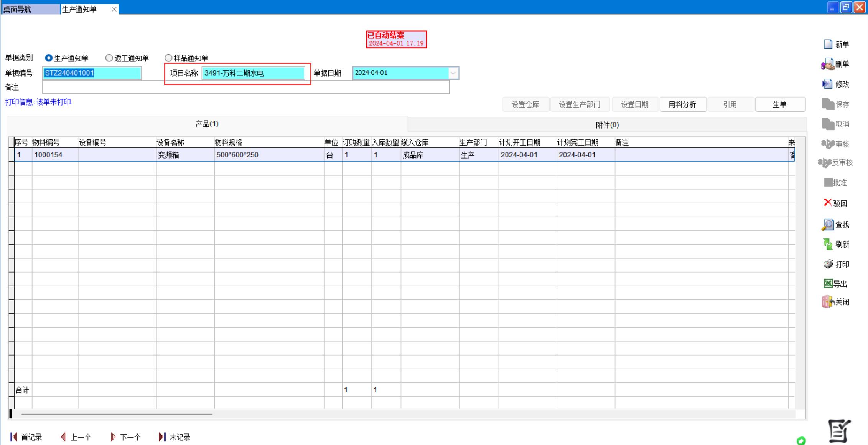Image resolution: width=868 pixels, height=445 pixels.
Task: Click the 驳回 red X reject icon
Action: click(x=828, y=203)
